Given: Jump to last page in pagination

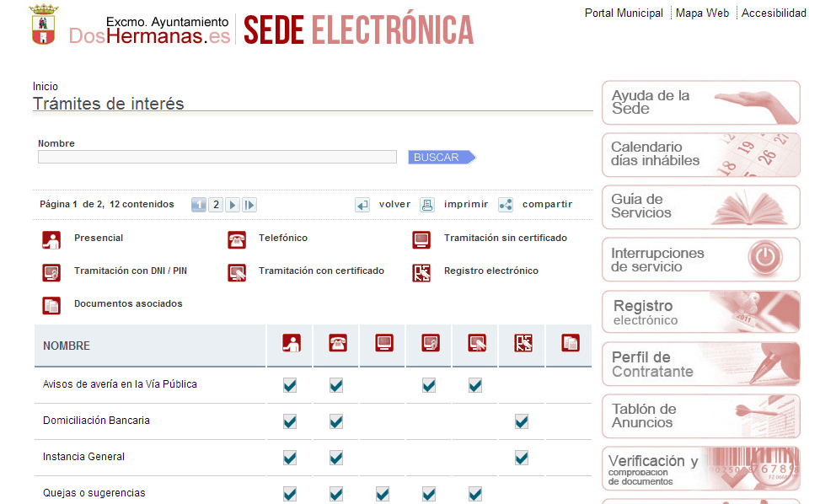Looking at the screenshot, I should pos(249,205).
